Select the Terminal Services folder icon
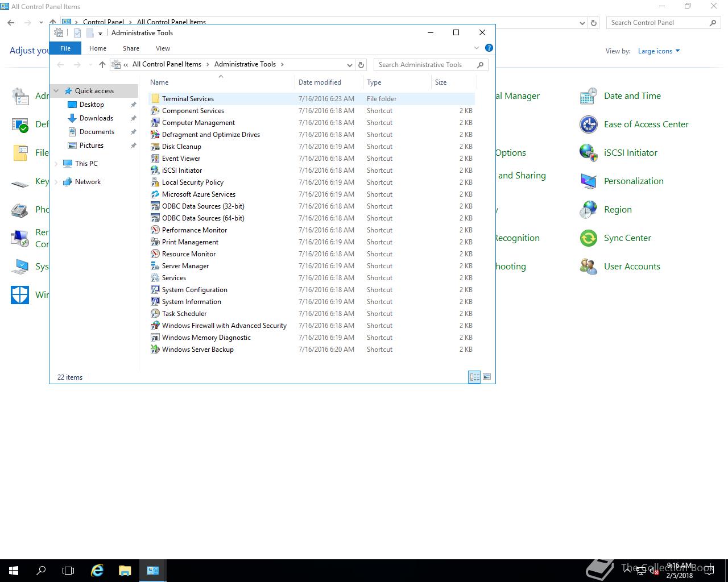The height and width of the screenshot is (582, 728). [x=155, y=99]
